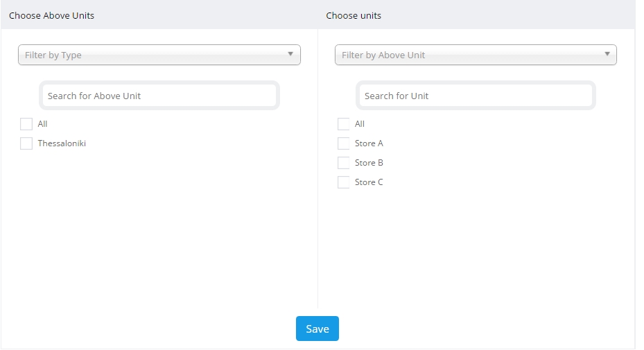
Task: Check the All box in the units column
Action: coord(343,124)
